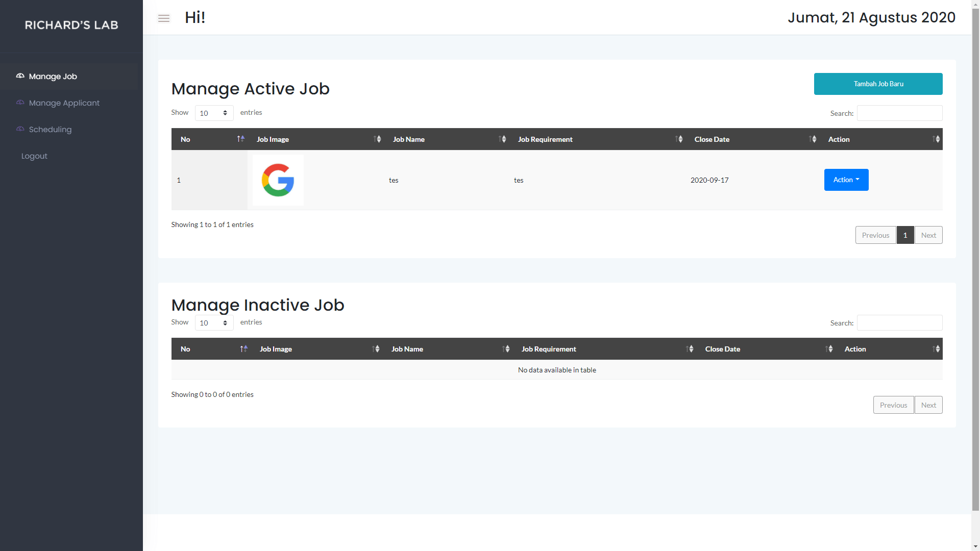Sort inactive jobs by Job Requirement arrows
This screenshot has width=980, height=551.
click(x=690, y=349)
